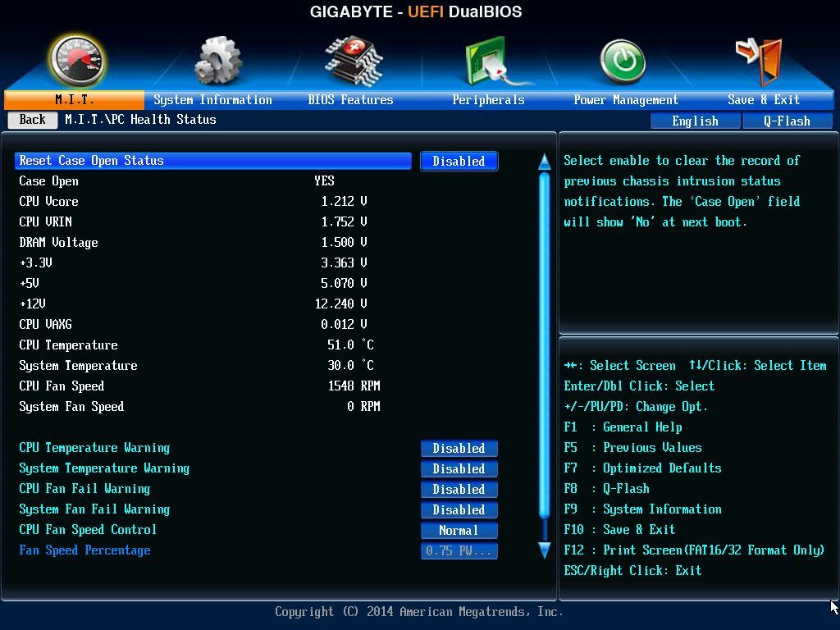This screenshot has height=630, width=840.
Task: Toggle CPU Fan Fail Warning setting
Action: (x=459, y=489)
